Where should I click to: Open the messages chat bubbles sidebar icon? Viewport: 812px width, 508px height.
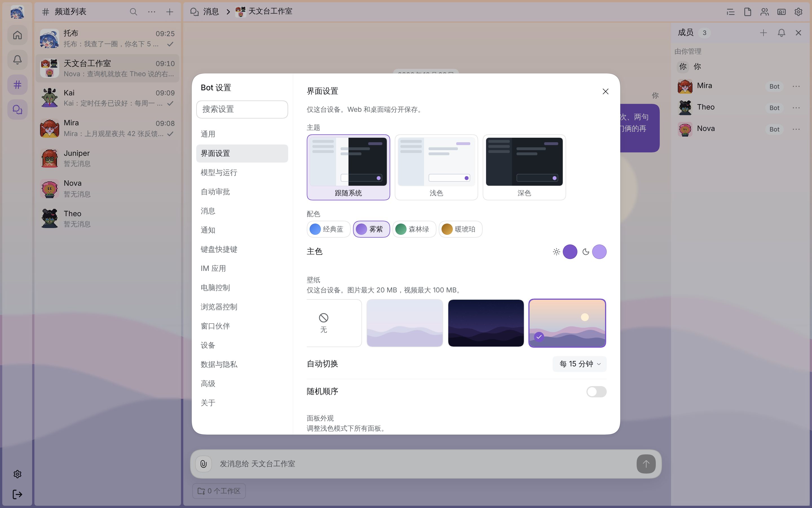point(17,110)
